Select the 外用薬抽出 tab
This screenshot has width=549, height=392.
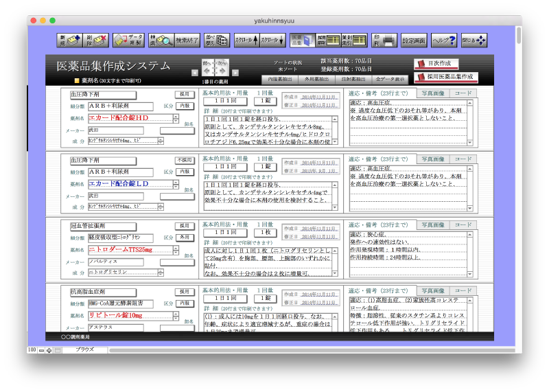click(316, 80)
